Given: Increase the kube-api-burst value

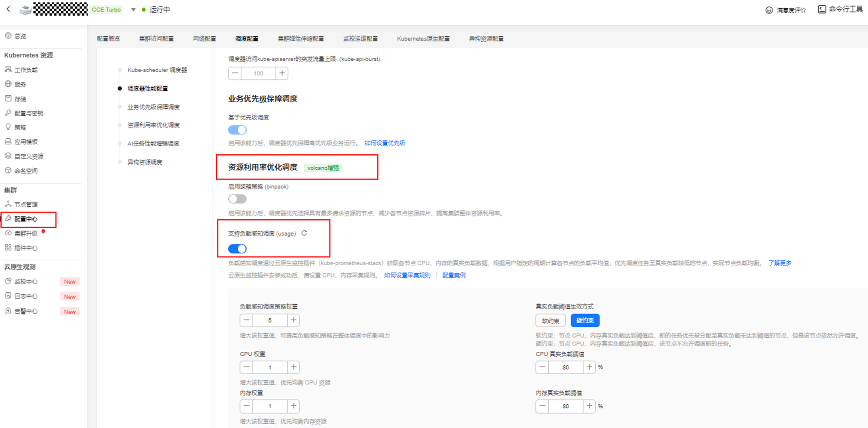Looking at the screenshot, I should [x=282, y=73].
